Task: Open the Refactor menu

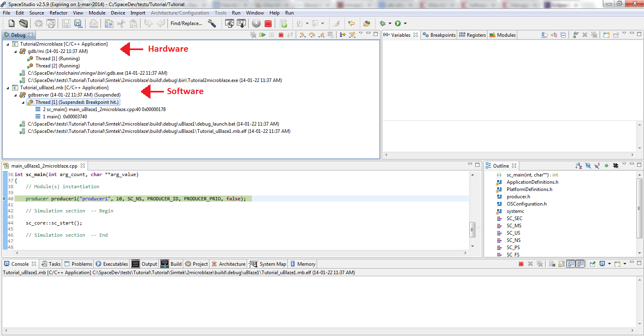Action: pyautogui.click(x=59, y=13)
